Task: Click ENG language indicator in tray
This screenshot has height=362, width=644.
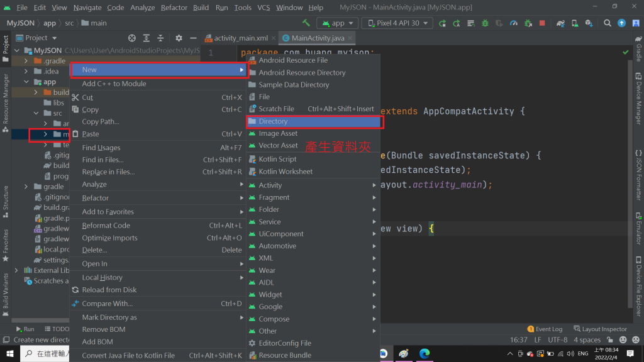Action: (x=582, y=353)
